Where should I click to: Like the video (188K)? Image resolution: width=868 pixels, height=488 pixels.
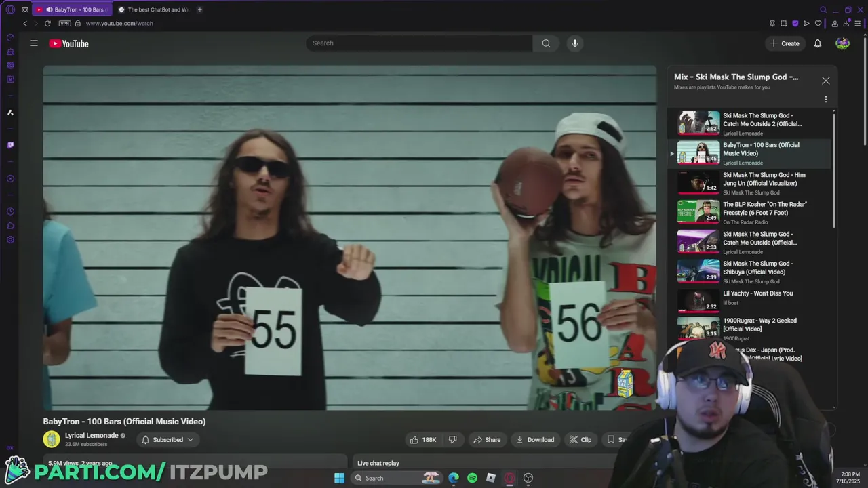423,440
